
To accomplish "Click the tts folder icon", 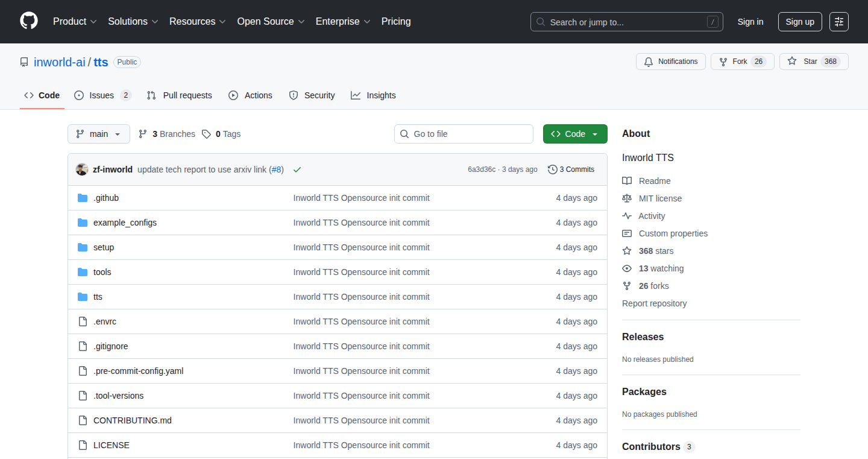I will pos(83,297).
